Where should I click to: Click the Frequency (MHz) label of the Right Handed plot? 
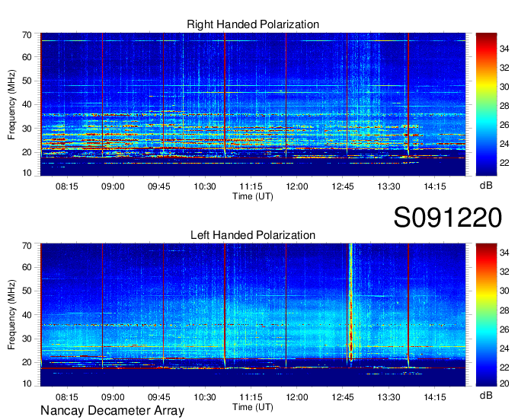click(11, 104)
